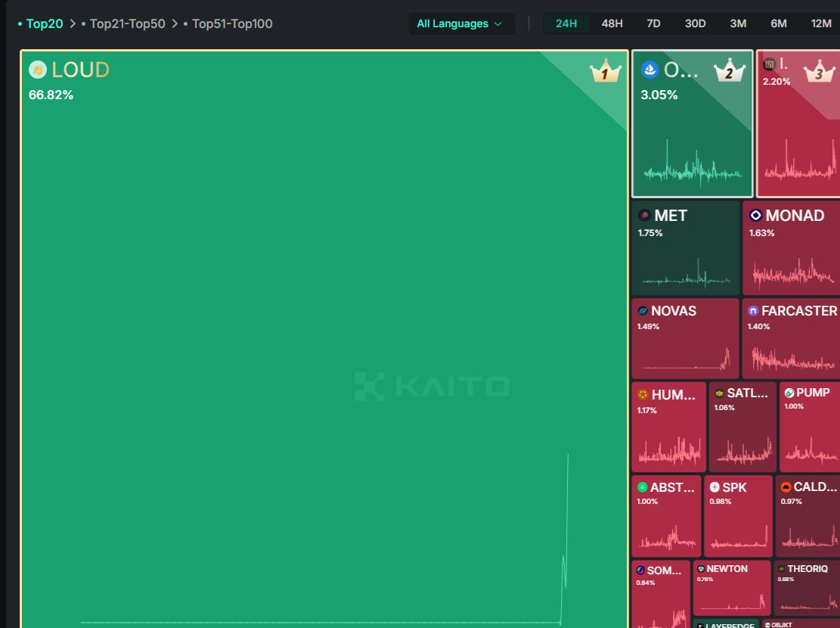Click the 1.49% value on NOVAS
The width and height of the screenshot is (840, 628).
tap(648, 326)
